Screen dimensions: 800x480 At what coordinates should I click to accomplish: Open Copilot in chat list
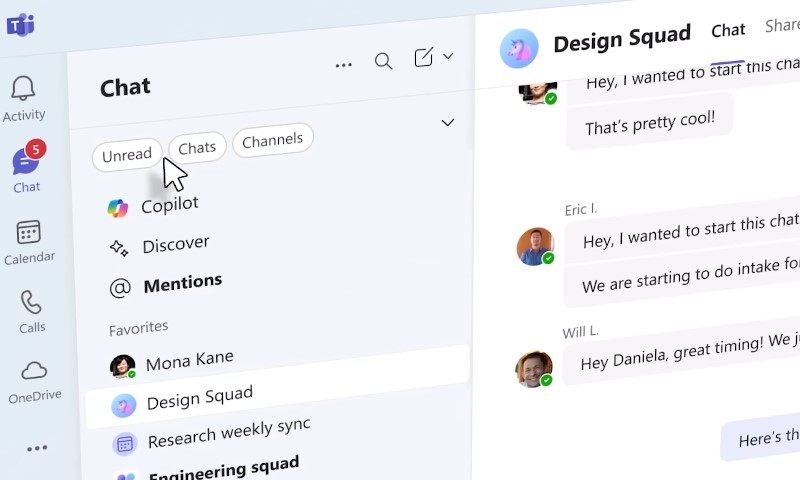pyautogui.click(x=168, y=206)
